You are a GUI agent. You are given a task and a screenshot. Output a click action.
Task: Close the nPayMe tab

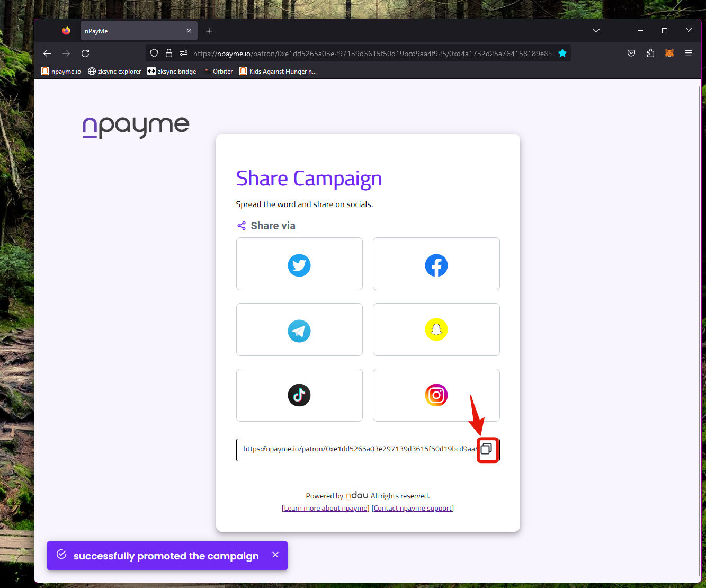[189, 31]
